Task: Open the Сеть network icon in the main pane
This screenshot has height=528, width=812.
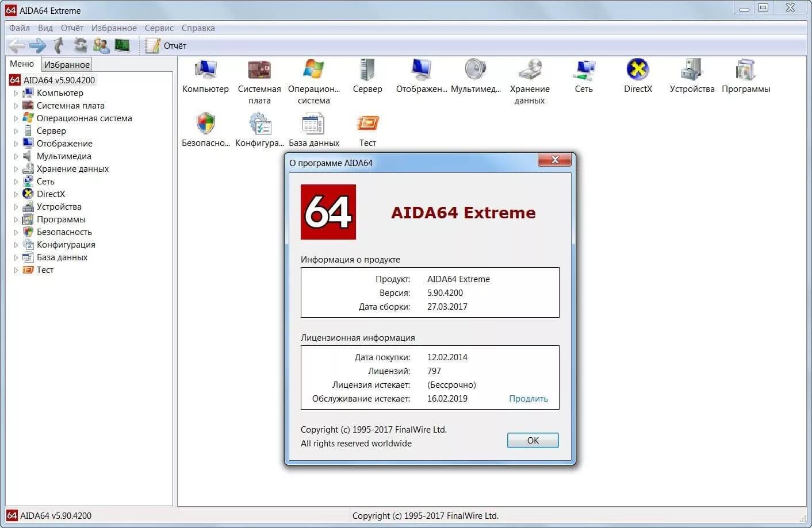Action: coord(584,70)
